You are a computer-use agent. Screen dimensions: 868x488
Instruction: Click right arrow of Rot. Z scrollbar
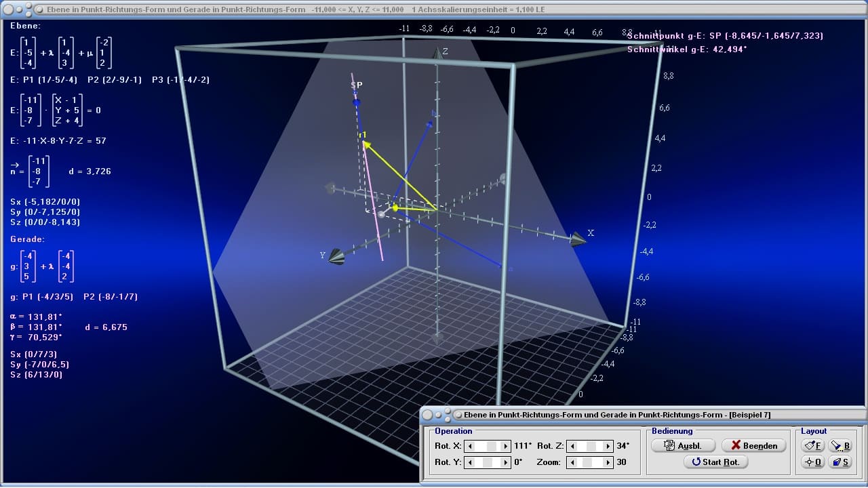(x=608, y=446)
